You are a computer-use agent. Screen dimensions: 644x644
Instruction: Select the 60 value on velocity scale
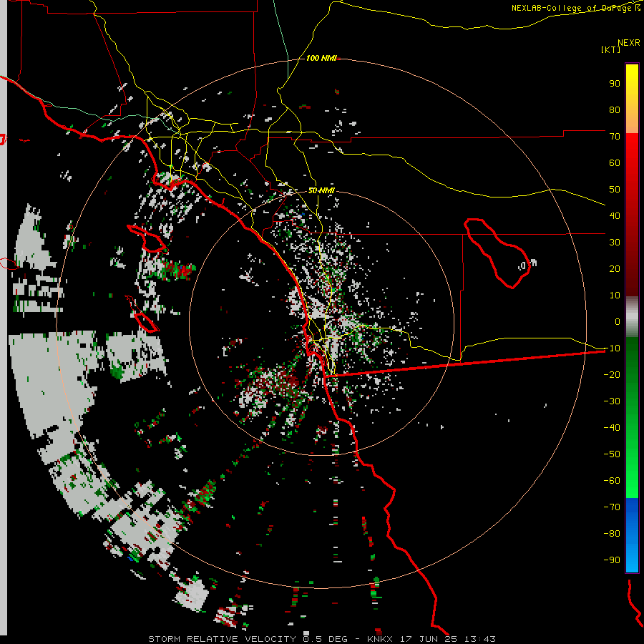click(x=615, y=162)
